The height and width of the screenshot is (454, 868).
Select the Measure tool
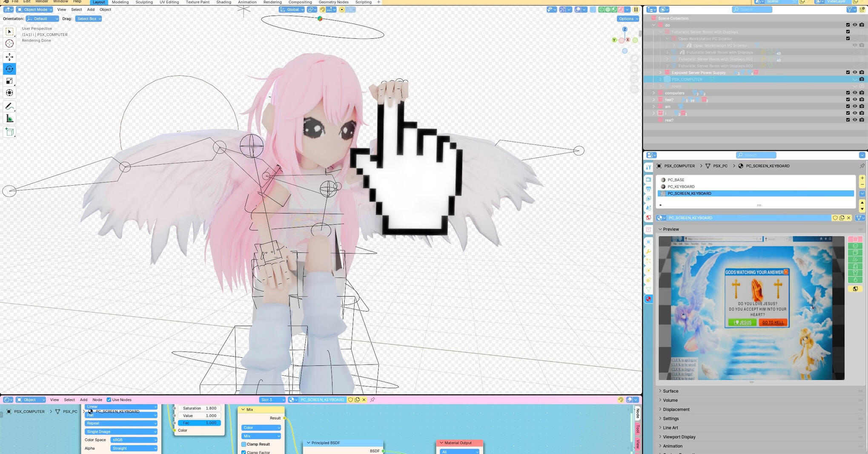click(9, 119)
